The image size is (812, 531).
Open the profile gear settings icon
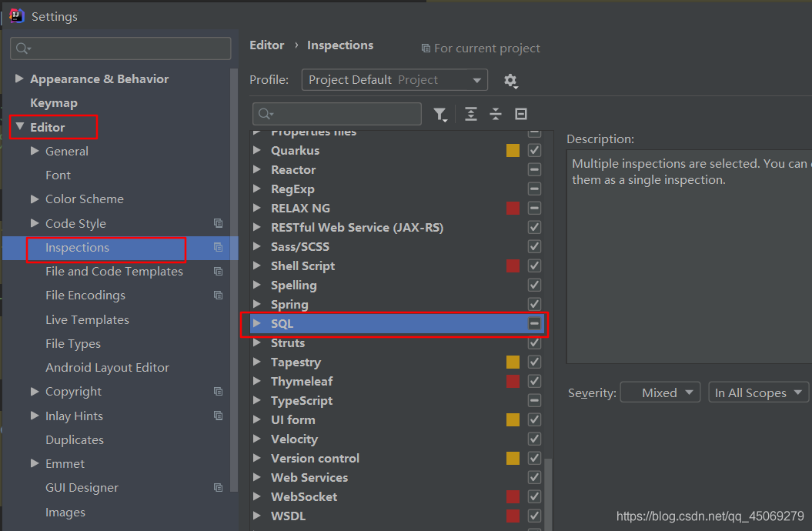[510, 81]
